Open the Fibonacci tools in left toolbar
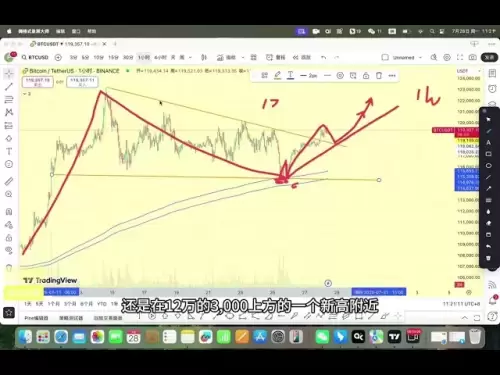Image resolution: width=500 pixels, height=375 pixels. [9, 99]
